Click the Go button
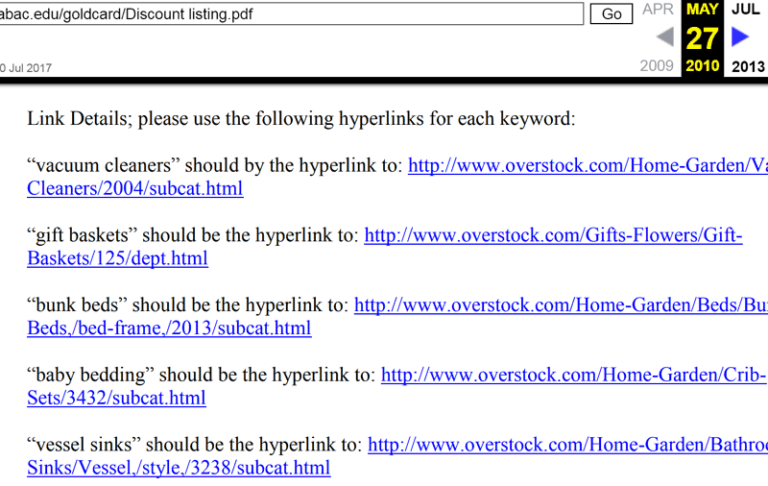 click(x=611, y=14)
